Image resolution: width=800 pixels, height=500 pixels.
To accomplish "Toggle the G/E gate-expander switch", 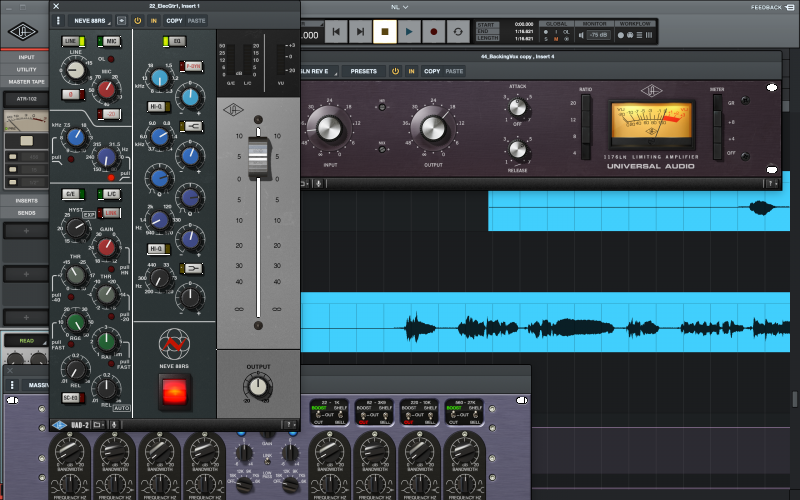I will point(73,194).
